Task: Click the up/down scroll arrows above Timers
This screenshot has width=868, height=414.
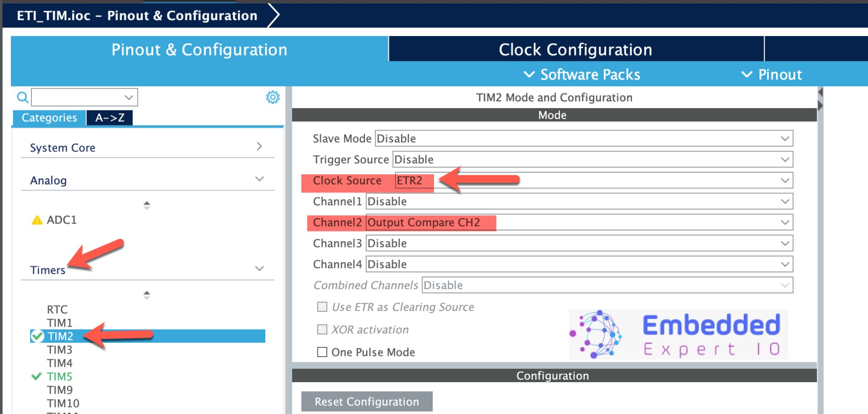Action: click(x=147, y=206)
